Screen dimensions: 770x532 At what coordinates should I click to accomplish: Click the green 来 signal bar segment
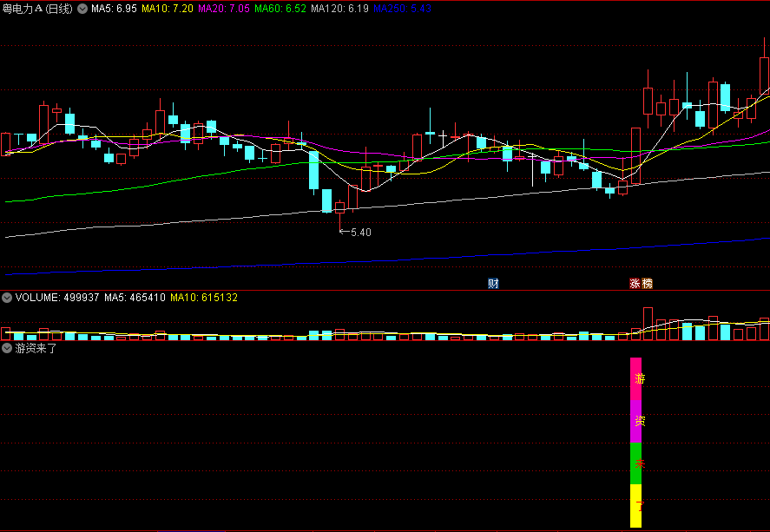coord(636,463)
